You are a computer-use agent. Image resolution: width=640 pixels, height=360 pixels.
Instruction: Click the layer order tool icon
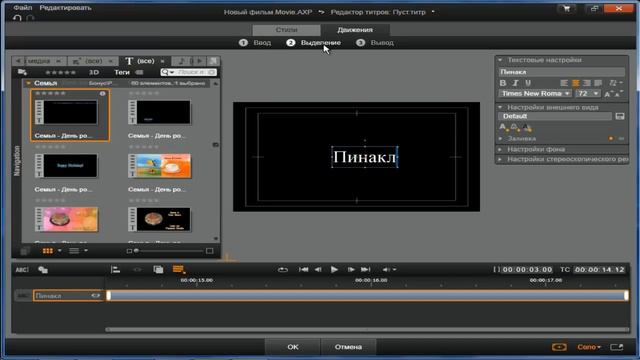tap(158, 269)
